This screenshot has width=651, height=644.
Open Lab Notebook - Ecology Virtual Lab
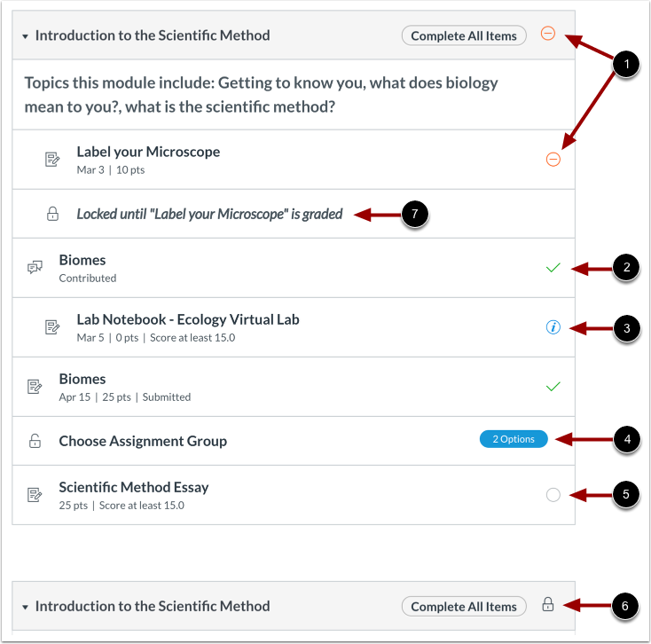[188, 319]
